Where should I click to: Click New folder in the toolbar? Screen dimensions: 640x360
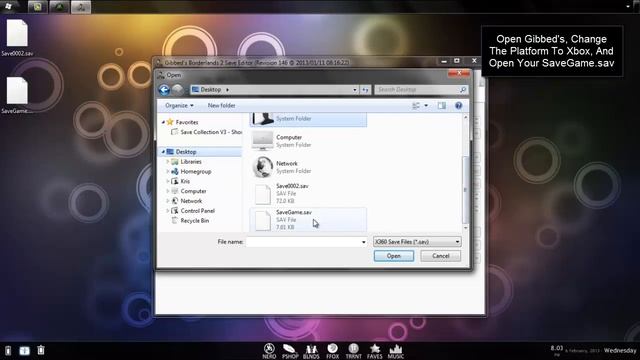coord(221,106)
